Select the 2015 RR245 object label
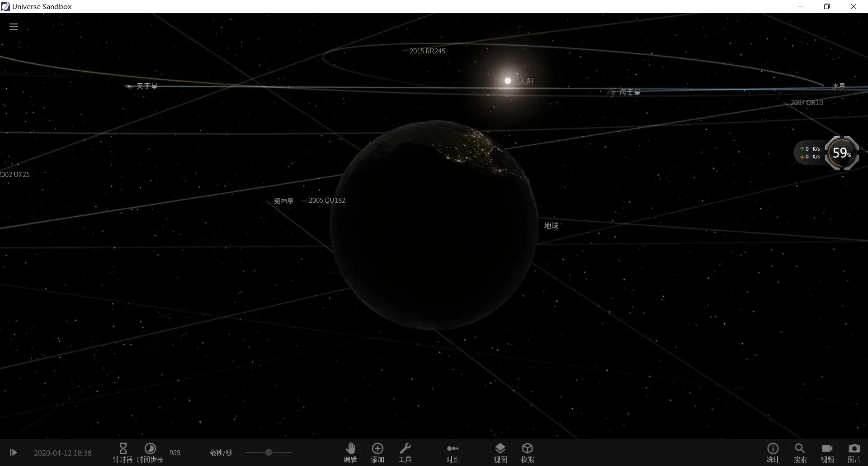The height and width of the screenshot is (466, 868). (x=427, y=51)
